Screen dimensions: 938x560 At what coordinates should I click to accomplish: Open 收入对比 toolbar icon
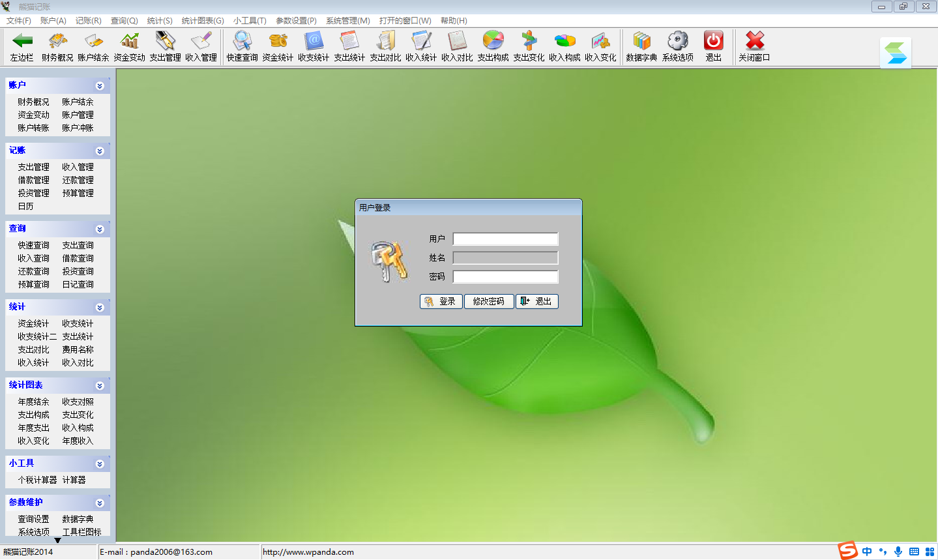[x=457, y=41]
